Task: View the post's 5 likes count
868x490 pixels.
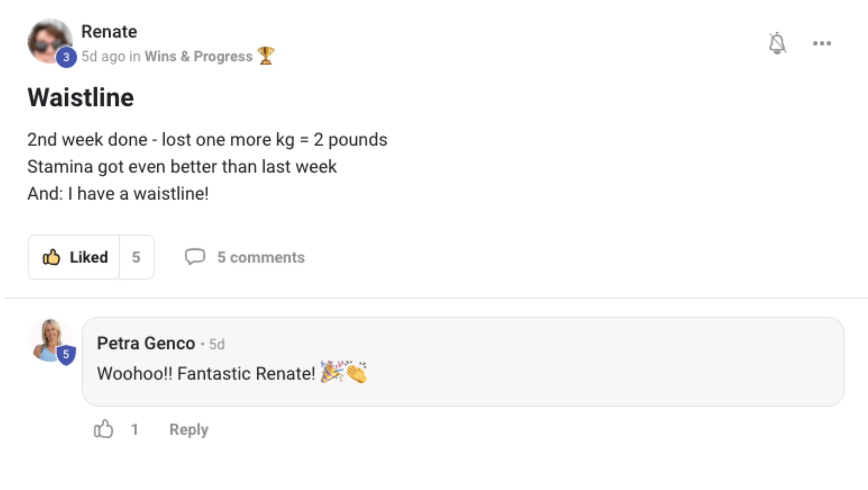Action: (x=136, y=257)
